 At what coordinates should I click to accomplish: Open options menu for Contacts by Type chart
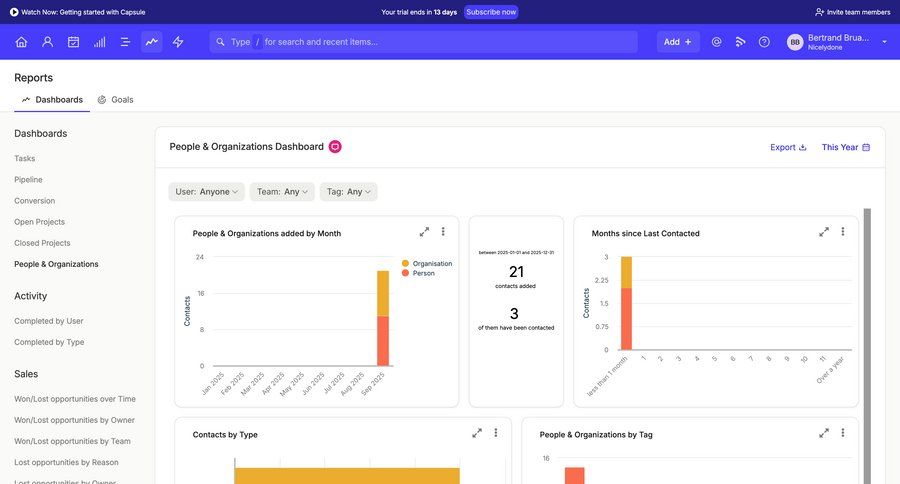496,433
